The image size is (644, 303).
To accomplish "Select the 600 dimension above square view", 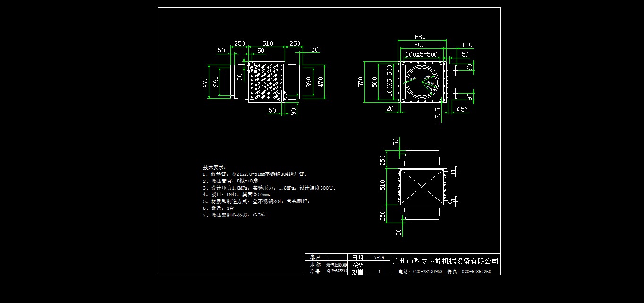I will click(419, 45).
